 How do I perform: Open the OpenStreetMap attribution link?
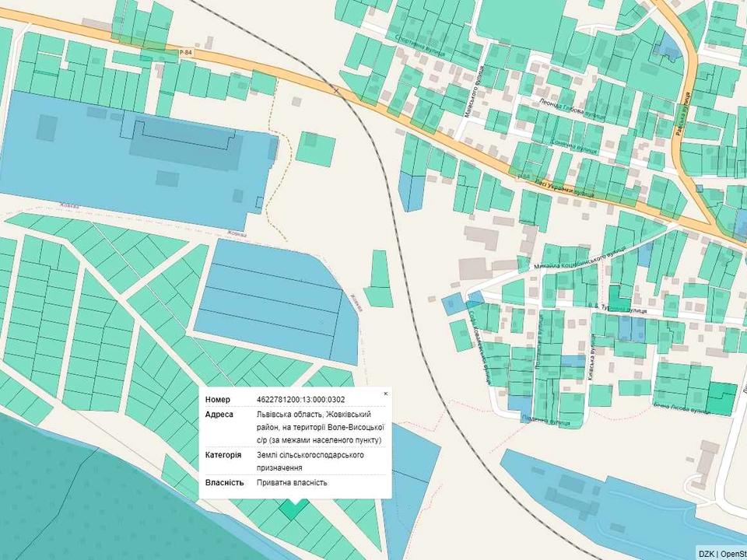[733, 555]
